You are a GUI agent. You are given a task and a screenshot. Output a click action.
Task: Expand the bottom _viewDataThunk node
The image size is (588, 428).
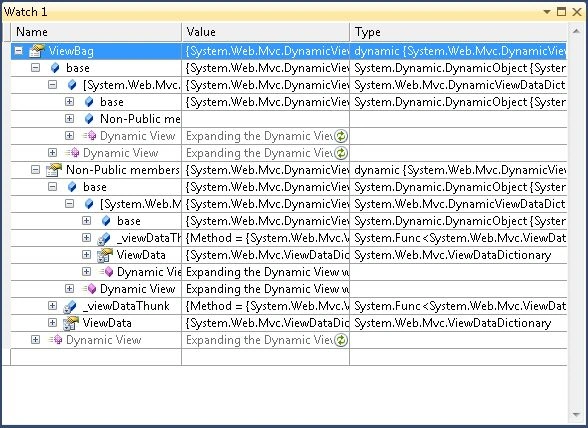click(x=52, y=306)
